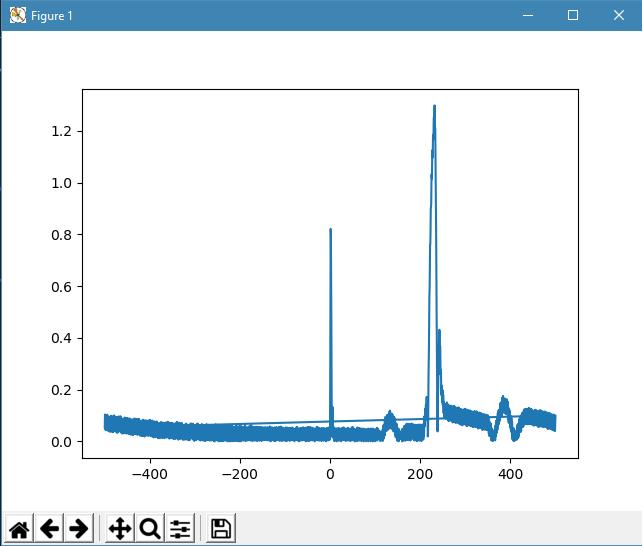Viewport: 643px width, 546px height.
Task: Go back to previous view with left arrow
Action: (x=49, y=528)
